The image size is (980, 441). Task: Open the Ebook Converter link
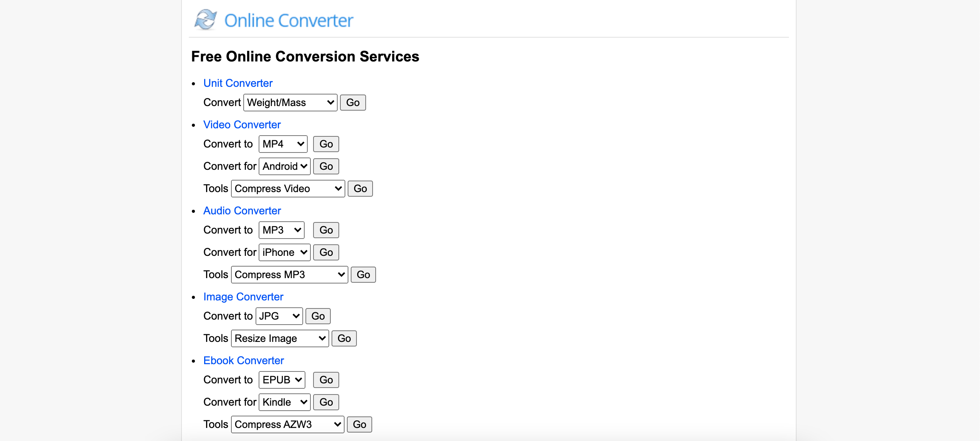[x=243, y=360]
